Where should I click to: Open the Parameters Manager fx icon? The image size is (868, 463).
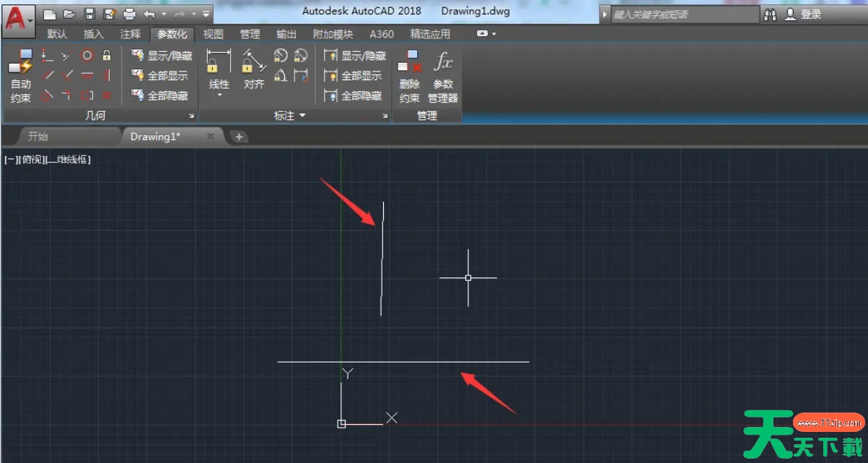pos(443,77)
